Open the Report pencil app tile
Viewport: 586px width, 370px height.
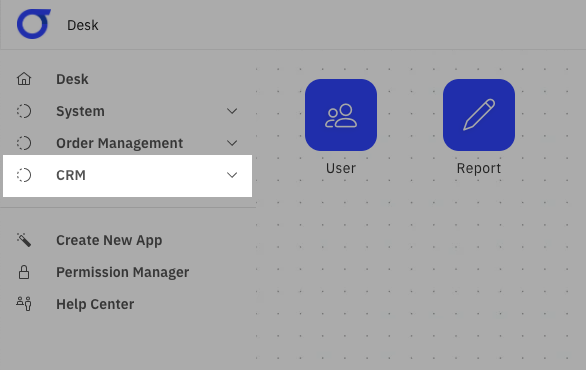[x=479, y=115]
